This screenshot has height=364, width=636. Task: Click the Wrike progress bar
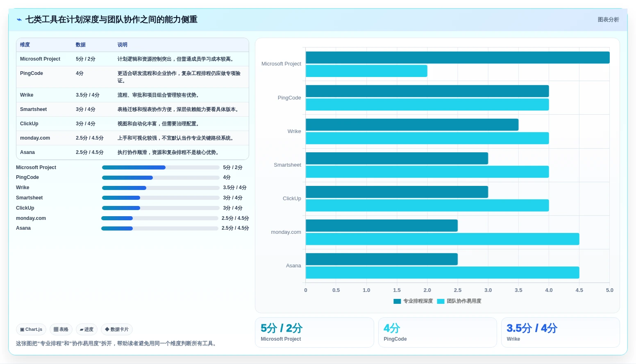click(161, 188)
